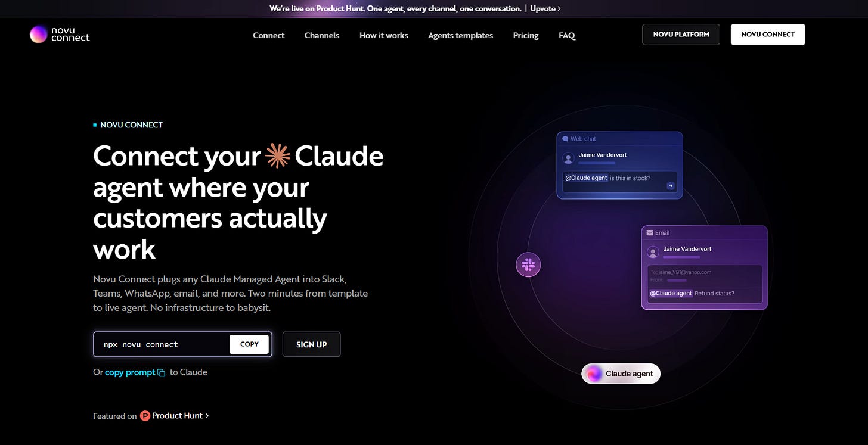Click the Novu Connect logo
This screenshot has height=445, width=868.
(x=60, y=35)
